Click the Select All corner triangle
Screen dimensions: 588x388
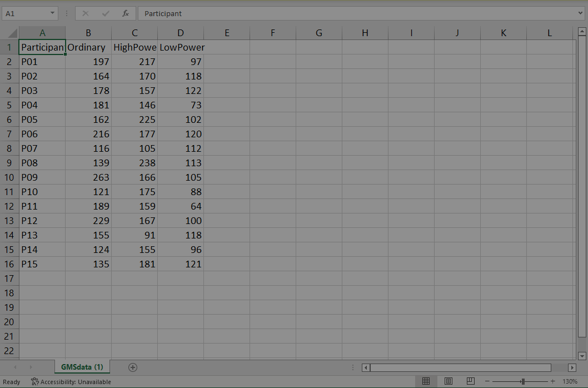[x=12, y=33]
